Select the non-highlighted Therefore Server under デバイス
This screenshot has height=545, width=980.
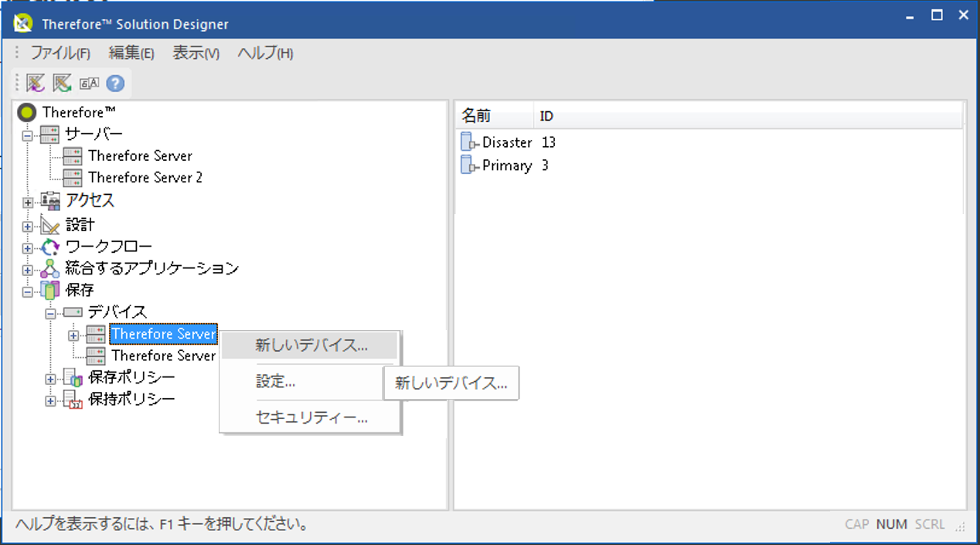pos(164,356)
